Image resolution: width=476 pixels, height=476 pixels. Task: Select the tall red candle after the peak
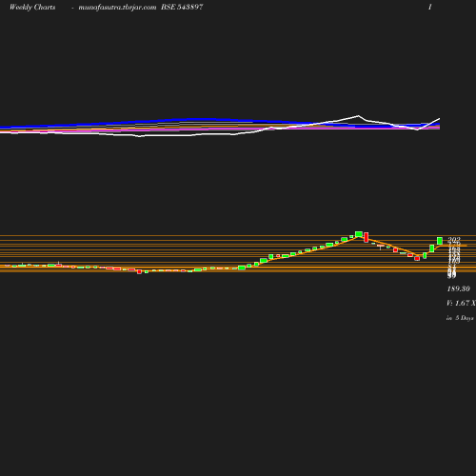point(367,237)
